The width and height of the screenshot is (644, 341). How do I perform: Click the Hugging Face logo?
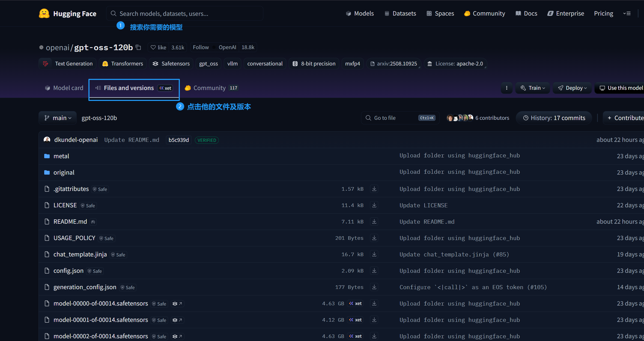point(44,14)
